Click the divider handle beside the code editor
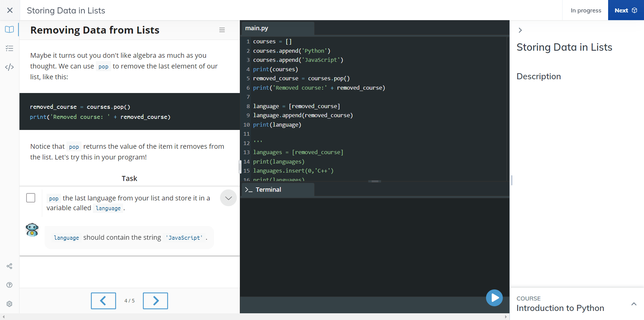The image size is (644, 320). click(x=240, y=167)
